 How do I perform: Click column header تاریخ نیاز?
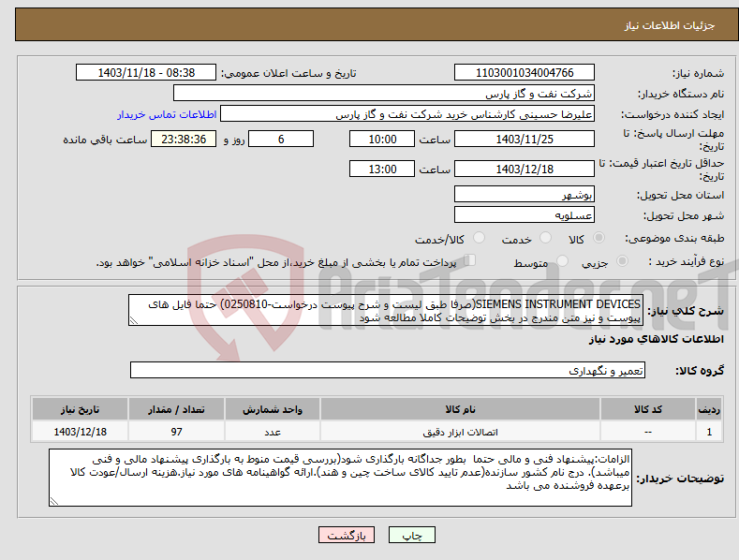pos(80,409)
